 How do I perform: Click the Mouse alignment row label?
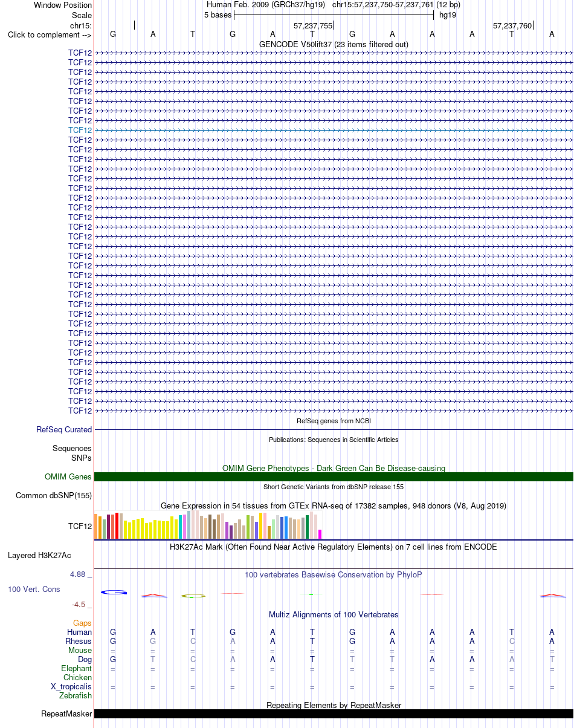tap(80, 650)
